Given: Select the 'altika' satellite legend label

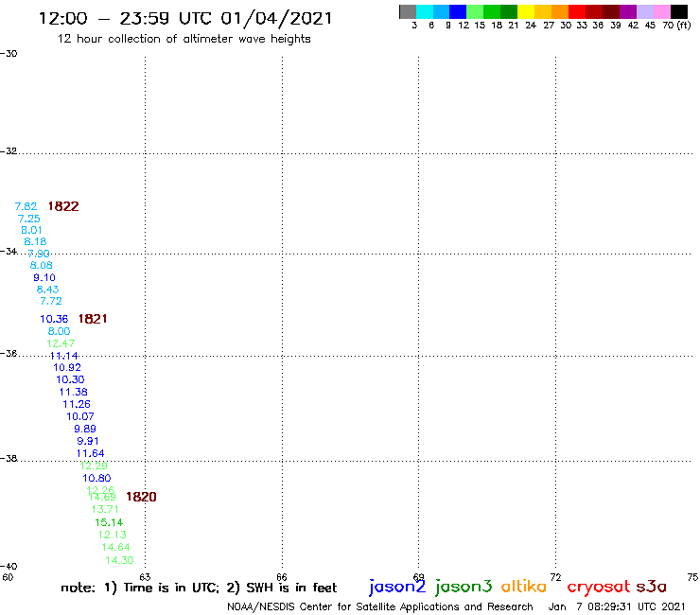Looking at the screenshot, I should (524, 586).
